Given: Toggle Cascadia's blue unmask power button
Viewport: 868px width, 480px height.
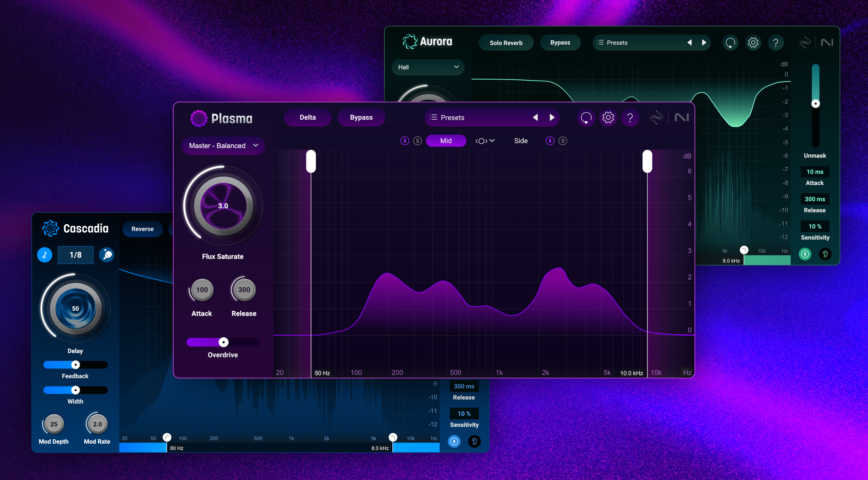Looking at the screenshot, I should tap(454, 441).
